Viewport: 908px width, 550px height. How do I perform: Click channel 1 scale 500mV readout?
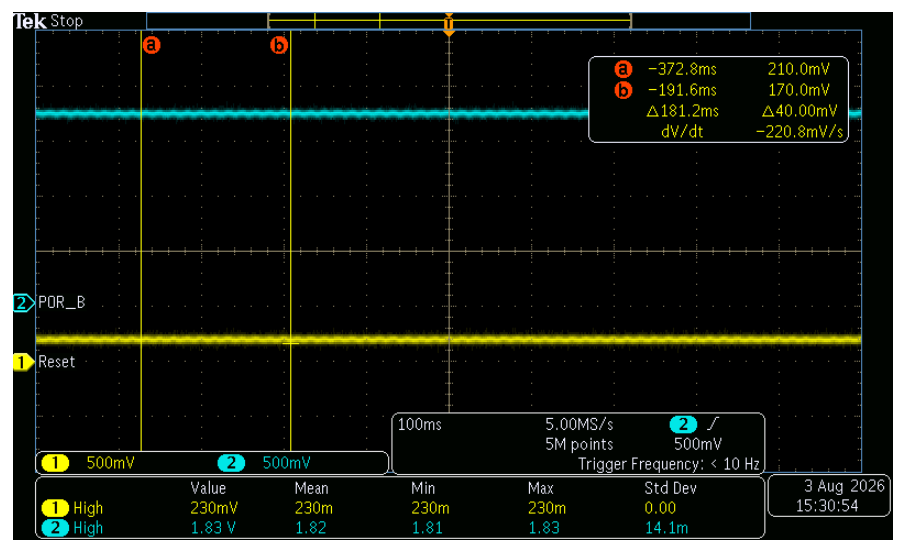click(x=110, y=463)
